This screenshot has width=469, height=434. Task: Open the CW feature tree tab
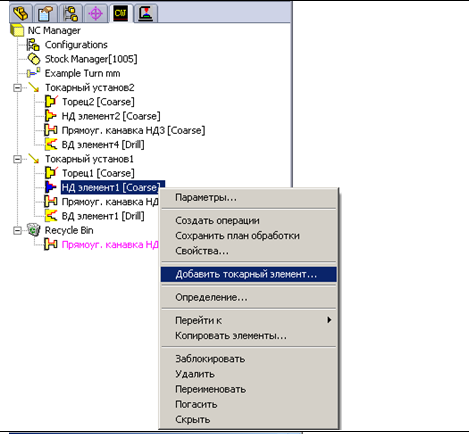tap(120, 13)
